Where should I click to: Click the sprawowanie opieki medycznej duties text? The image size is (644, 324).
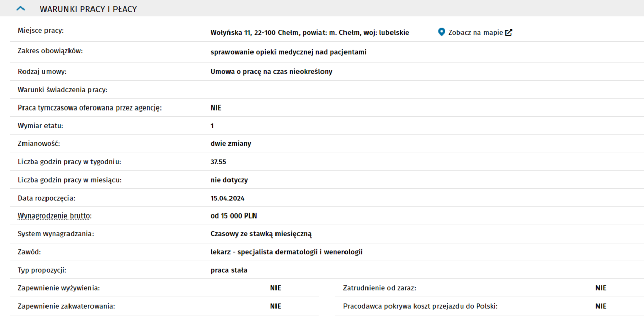[x=288, y=52]
